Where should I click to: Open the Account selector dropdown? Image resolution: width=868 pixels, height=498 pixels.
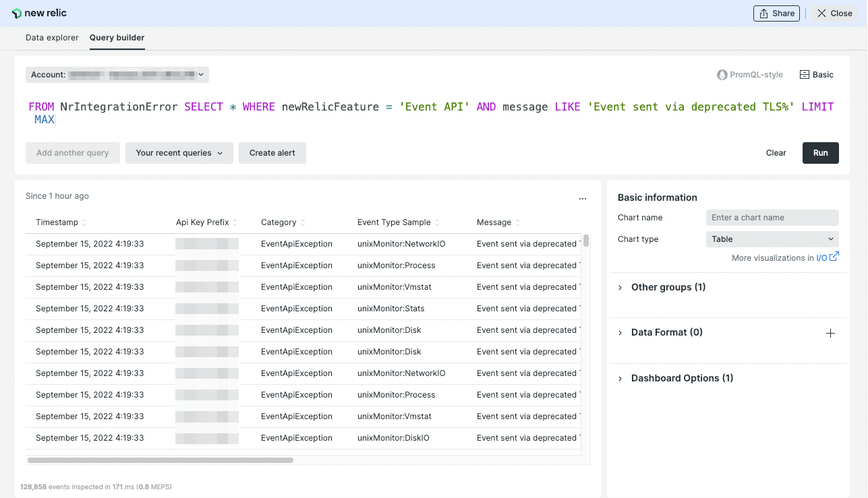[x=117, y=75]
